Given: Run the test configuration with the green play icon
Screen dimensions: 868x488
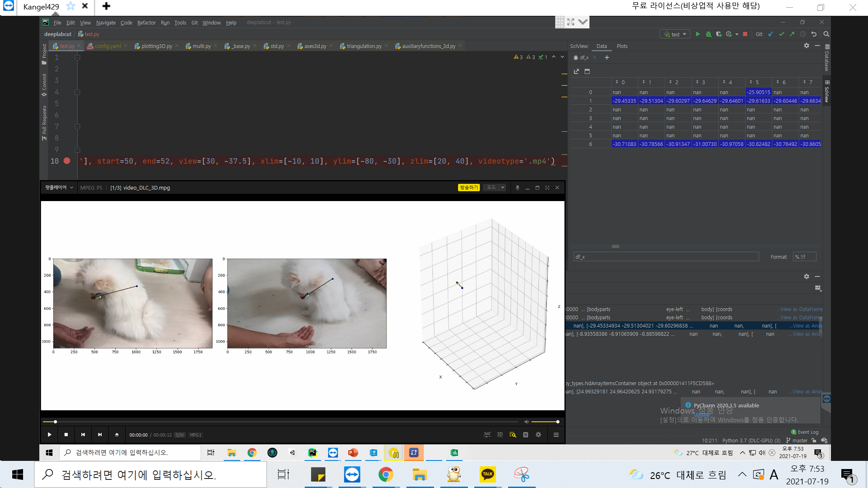Looking at the screenshot, I should [698, 34].
